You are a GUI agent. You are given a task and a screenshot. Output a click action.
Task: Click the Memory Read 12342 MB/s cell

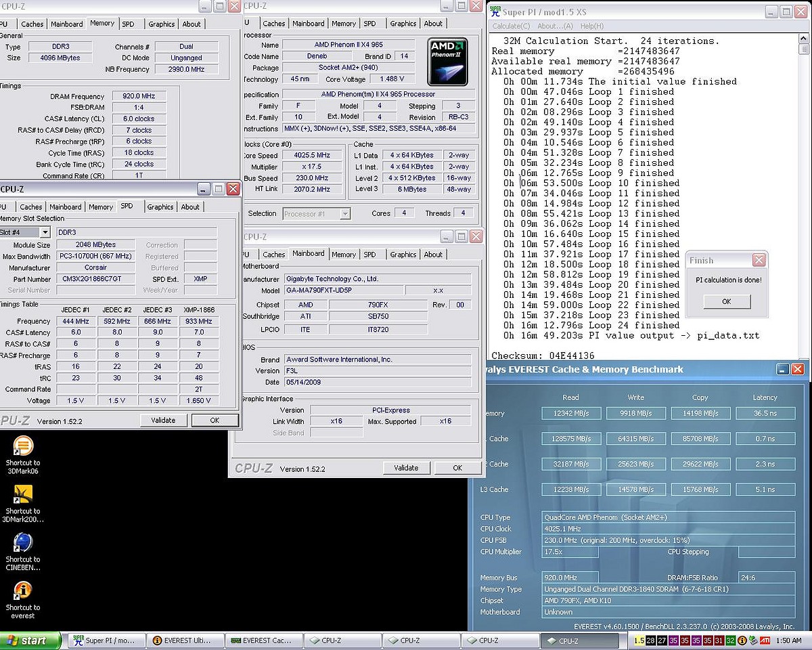(x=572, y=413)
